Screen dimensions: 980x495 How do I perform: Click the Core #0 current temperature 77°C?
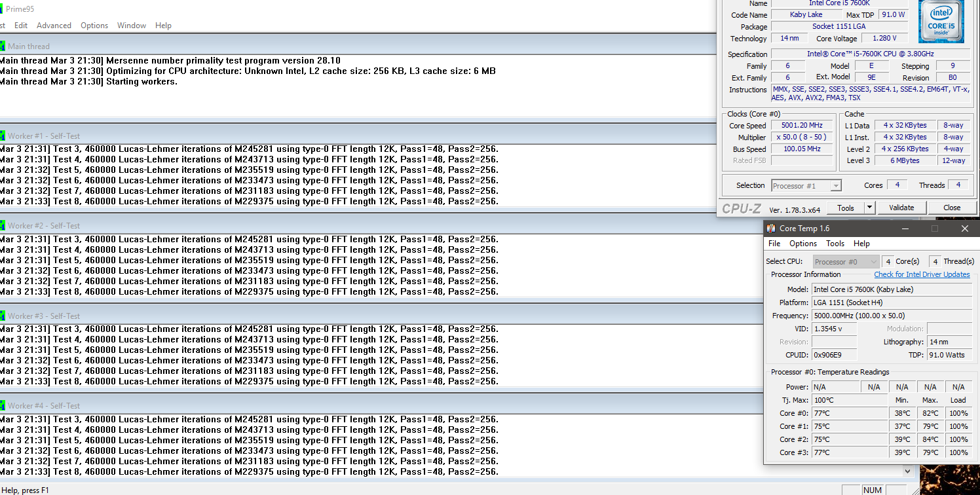(849, 413)
